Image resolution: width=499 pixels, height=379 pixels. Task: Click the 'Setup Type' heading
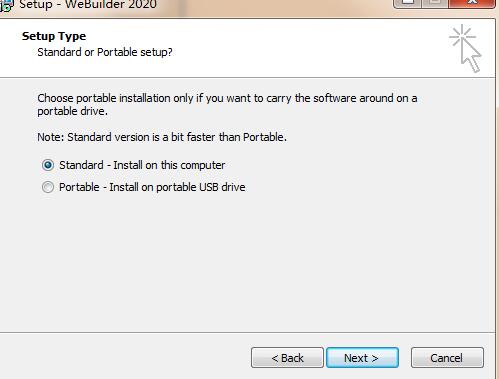pos(54,36)
